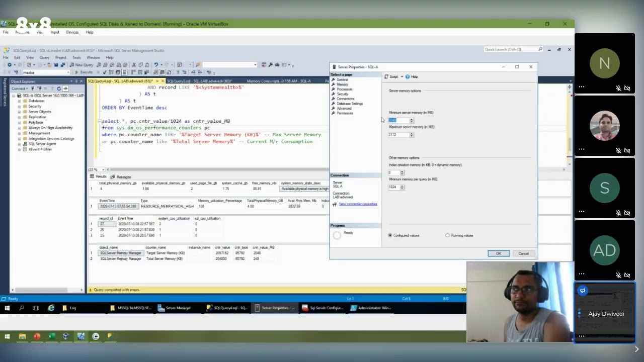Click the New Query toolbar button

coord(82,65)
